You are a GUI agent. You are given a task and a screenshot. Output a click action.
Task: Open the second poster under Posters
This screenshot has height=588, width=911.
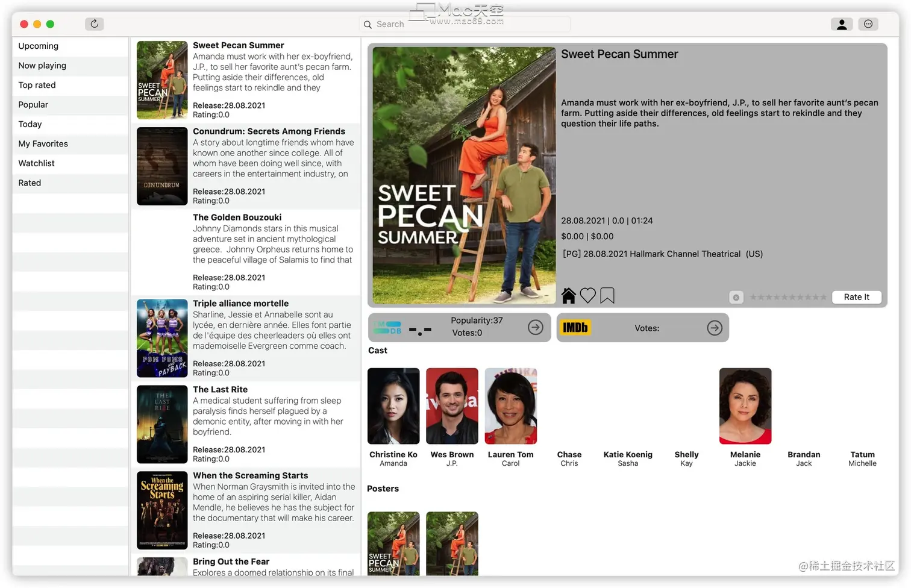click(452, 543)
